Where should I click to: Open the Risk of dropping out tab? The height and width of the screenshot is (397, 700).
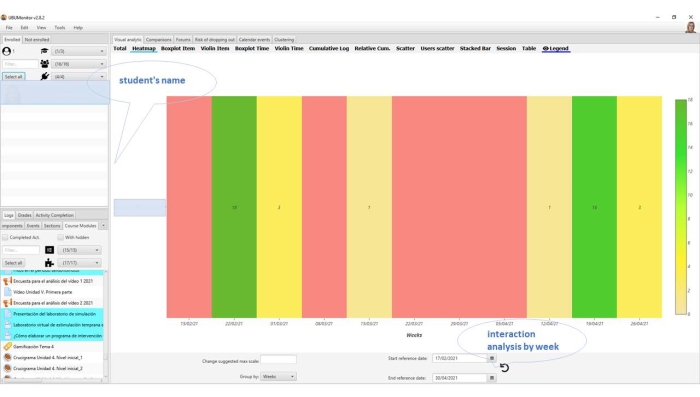click(x=214, y=40)
